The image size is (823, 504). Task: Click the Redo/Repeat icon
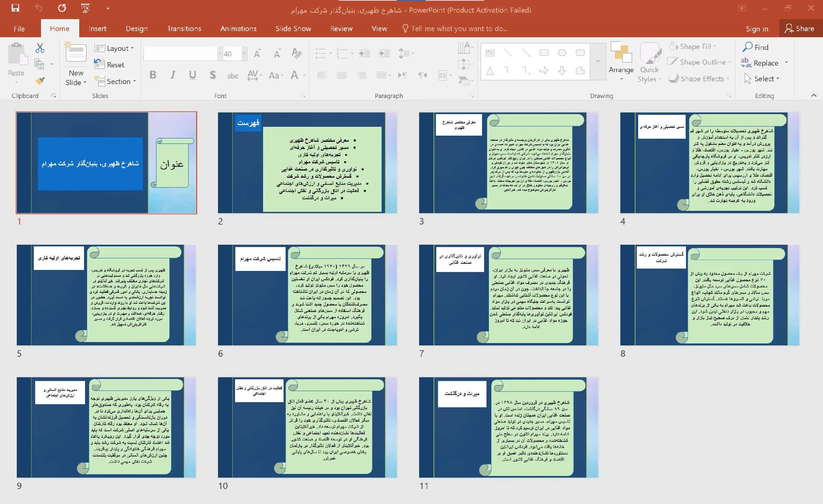click(62, 8)
